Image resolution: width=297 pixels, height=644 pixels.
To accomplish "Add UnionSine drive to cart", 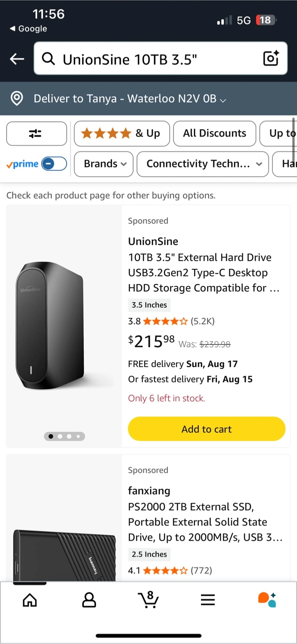I will (x=206, y=429).
